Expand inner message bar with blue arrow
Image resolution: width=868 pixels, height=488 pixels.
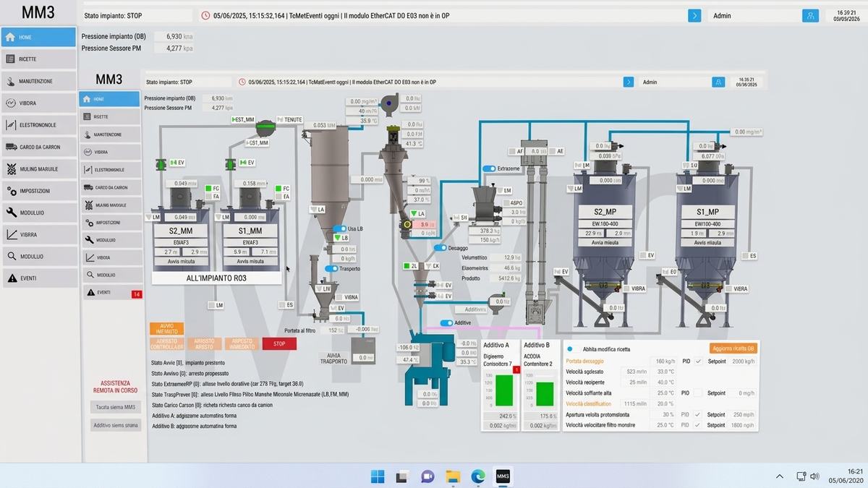(x=629, y=82)
